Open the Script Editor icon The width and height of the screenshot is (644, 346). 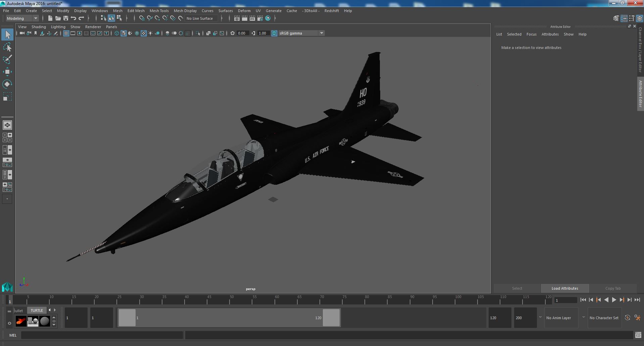tap(638, 335)
